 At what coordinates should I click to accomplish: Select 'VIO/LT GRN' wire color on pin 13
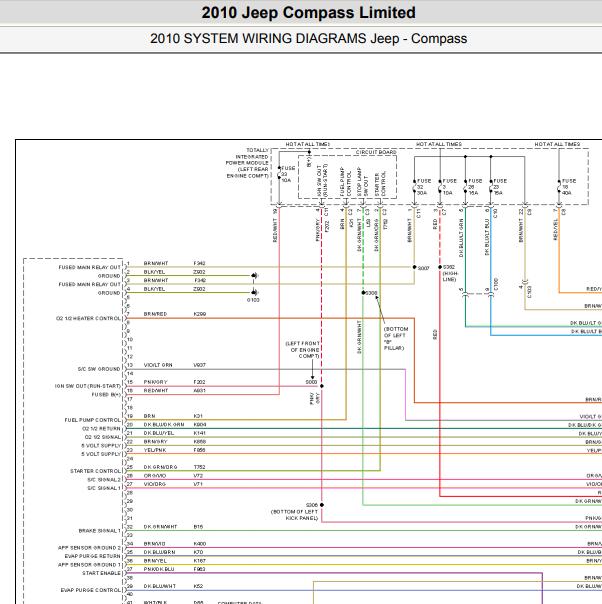click(x=158, y=365)
